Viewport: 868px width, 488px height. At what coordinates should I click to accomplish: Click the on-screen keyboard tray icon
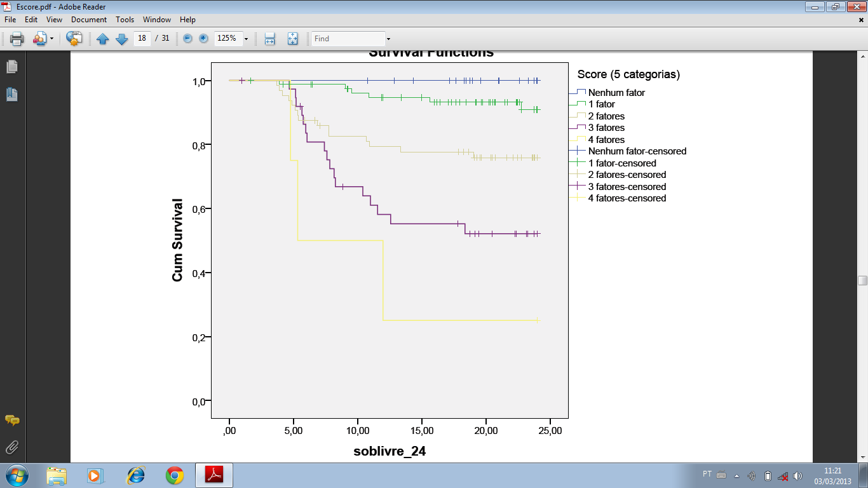click(x=721, y=475)
